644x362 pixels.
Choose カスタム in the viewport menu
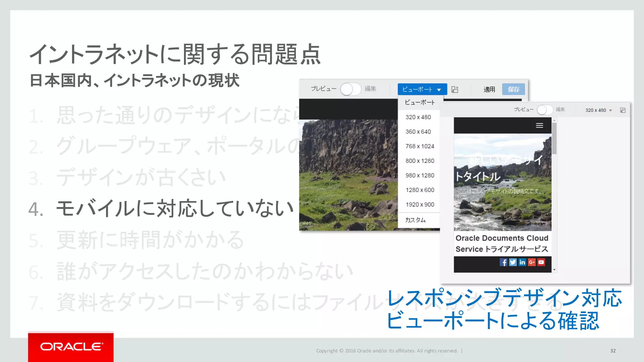[x=419, y=220]
